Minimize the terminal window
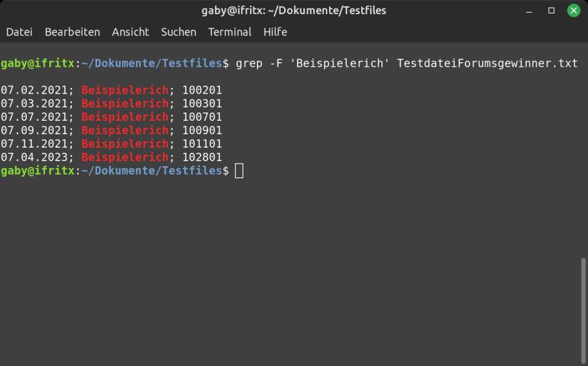The width and height of the screenshot is (588, 366). [x=530, y=10]
